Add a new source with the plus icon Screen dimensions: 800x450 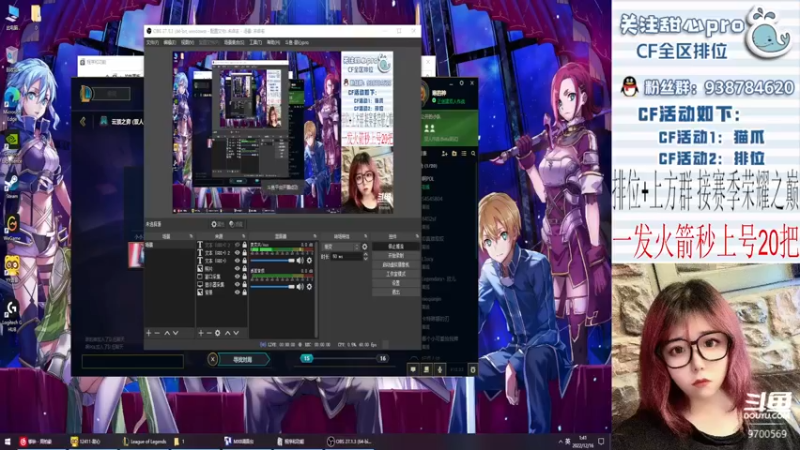tap(201, 333)
